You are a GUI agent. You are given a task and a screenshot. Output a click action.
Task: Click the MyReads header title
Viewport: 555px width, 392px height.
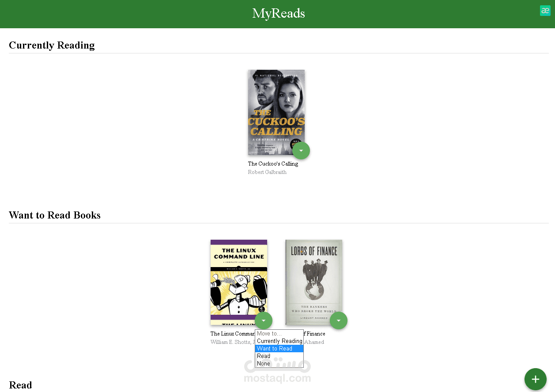[279, 14]
